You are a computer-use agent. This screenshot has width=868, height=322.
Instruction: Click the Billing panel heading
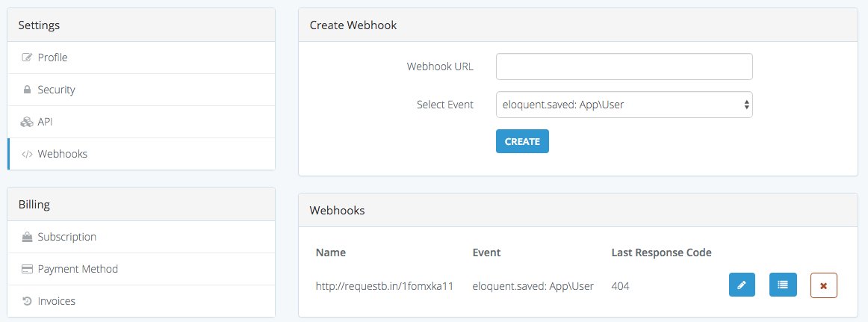tap(34, 204)
